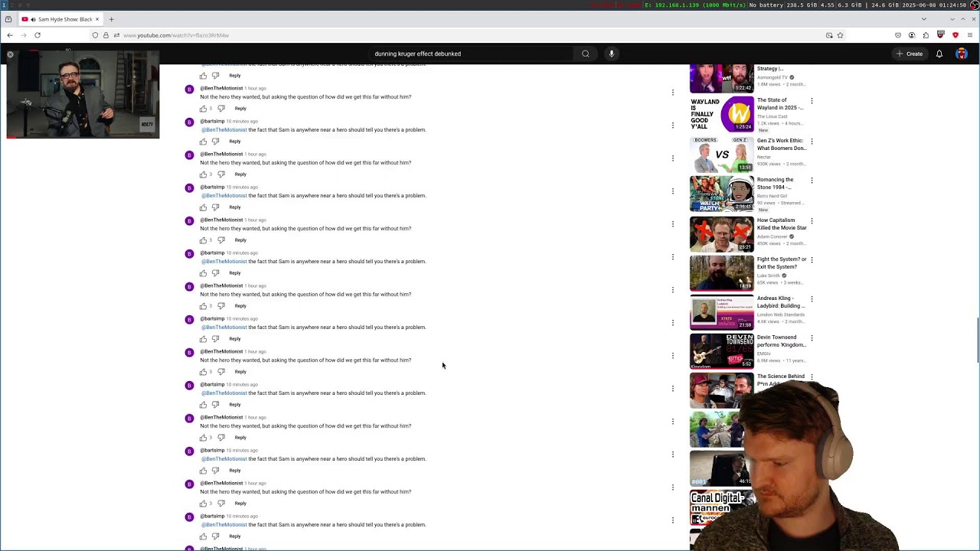Open the YouTube account avatar menu

point(962,54)
